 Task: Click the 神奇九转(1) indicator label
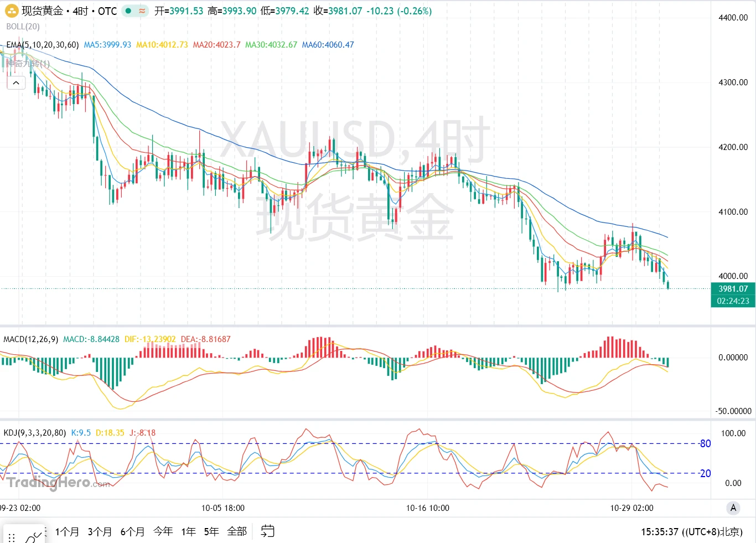[28, 64]
